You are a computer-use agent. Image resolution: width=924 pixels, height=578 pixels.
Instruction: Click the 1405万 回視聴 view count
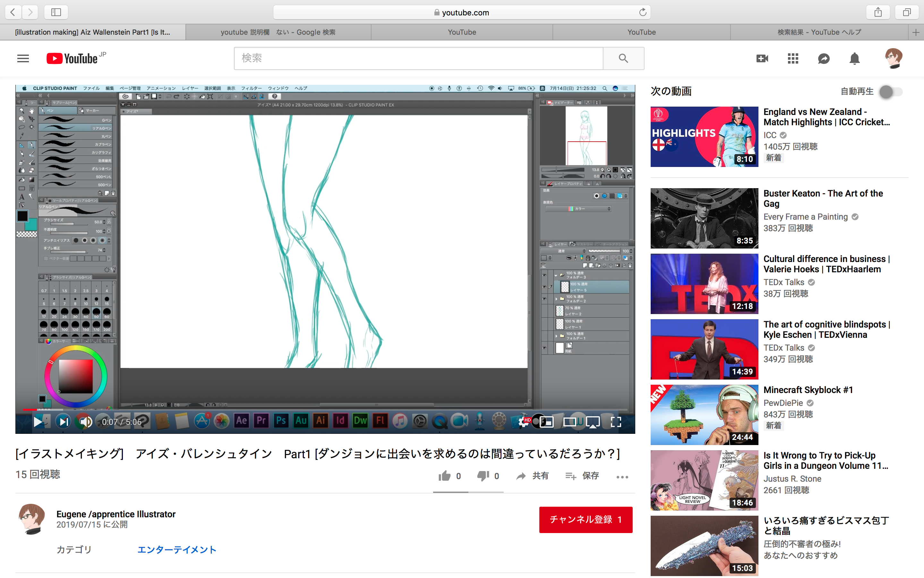point(790,147)
